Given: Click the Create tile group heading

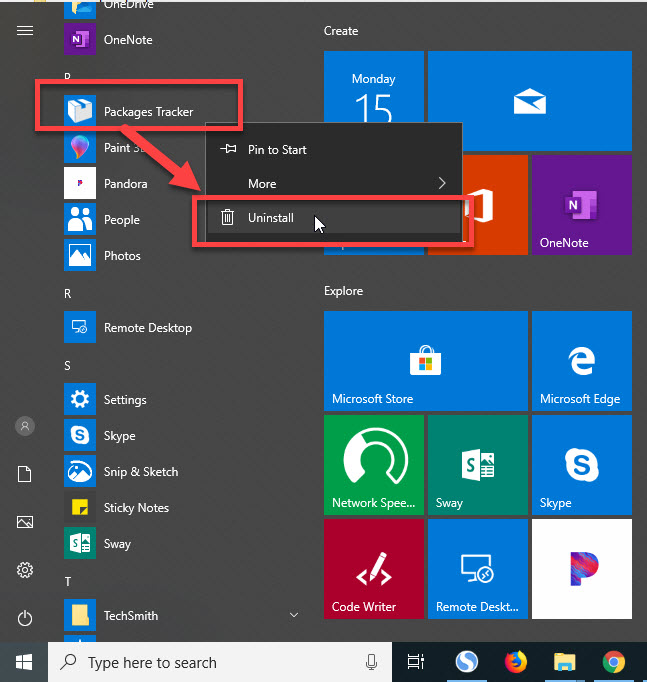Looking at the screenshot, I should (x=341, y=31).
